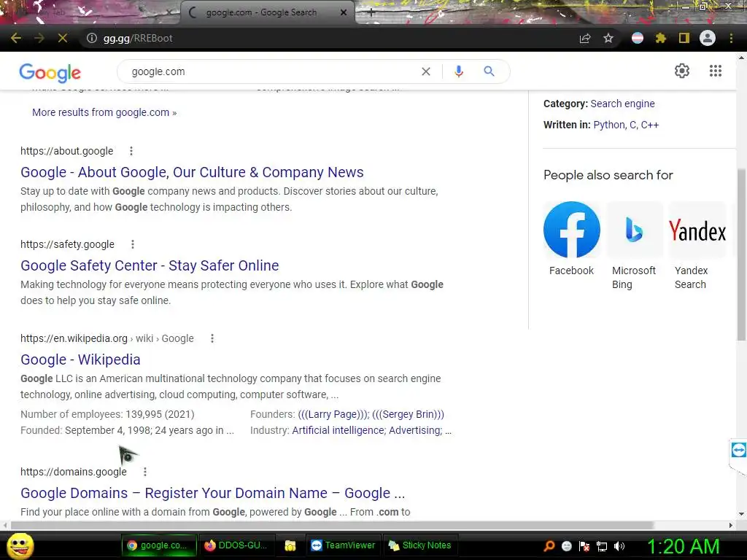
Task: Follow the Sergey Brin founder link
Action: pyautogui.click(x=409, y=414)
